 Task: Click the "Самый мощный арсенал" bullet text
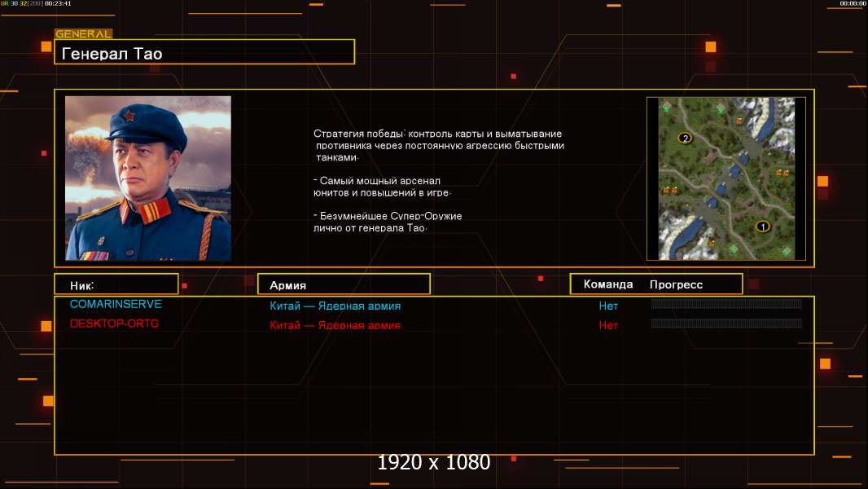(x=382, y=187)
